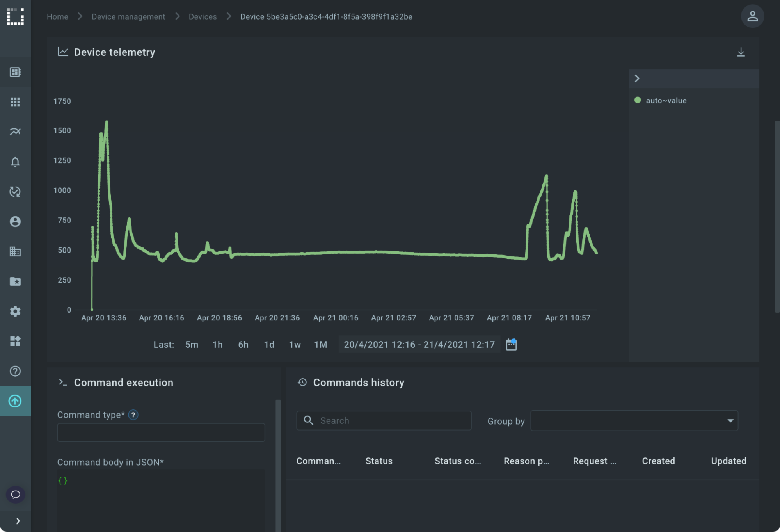
Task: Open the dashboard panel icon in sidebar
Action: (15, 72)
